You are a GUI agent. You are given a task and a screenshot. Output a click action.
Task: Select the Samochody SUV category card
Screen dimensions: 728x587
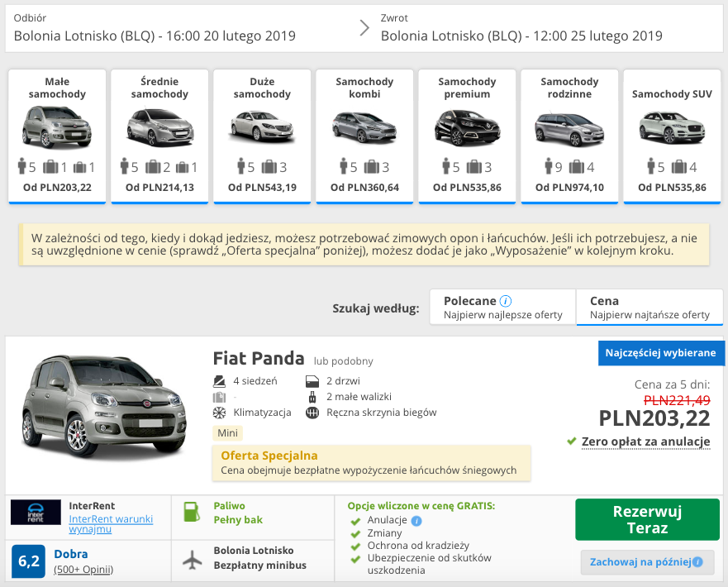pyautogui.click(x=672, y=136)
